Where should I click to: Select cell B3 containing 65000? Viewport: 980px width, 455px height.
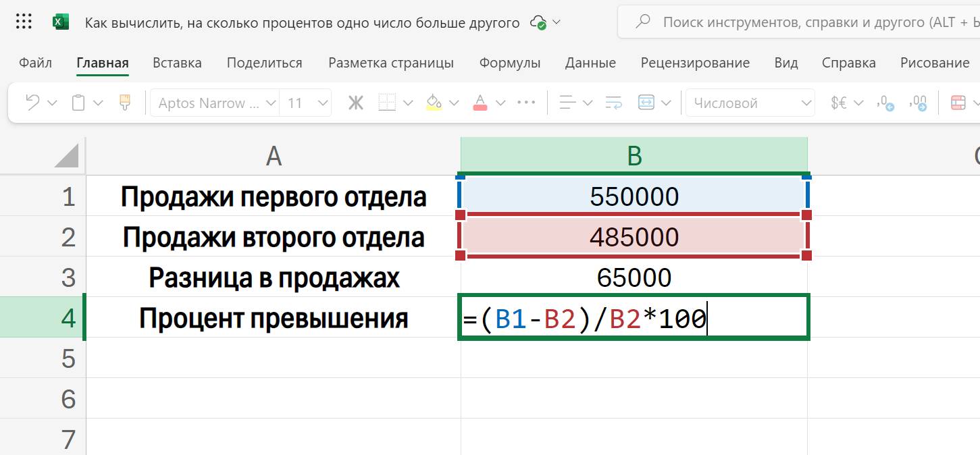(633, 277)
